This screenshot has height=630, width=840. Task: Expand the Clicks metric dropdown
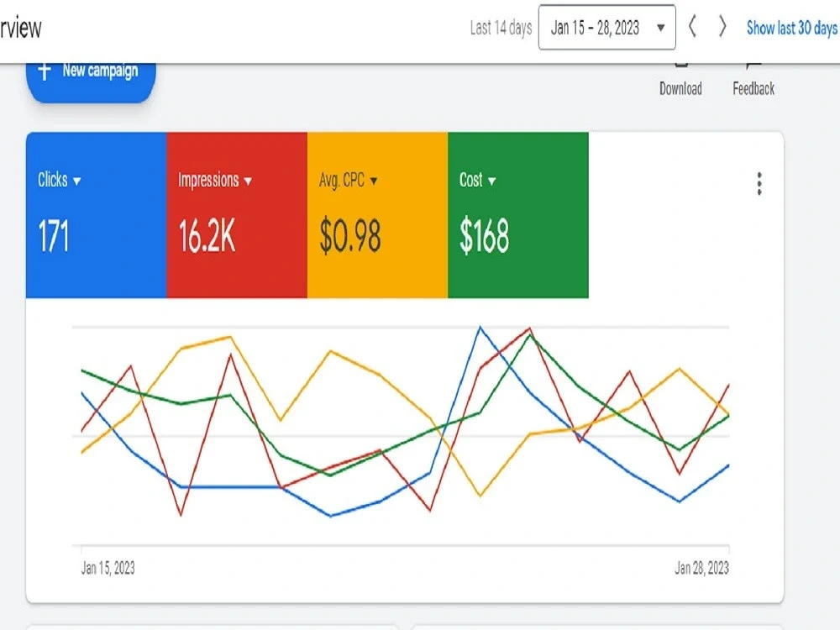[x=59, y=180]
